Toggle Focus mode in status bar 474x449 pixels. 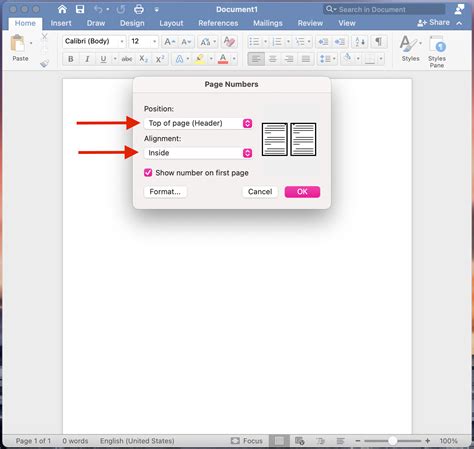[x=247, y=441]
